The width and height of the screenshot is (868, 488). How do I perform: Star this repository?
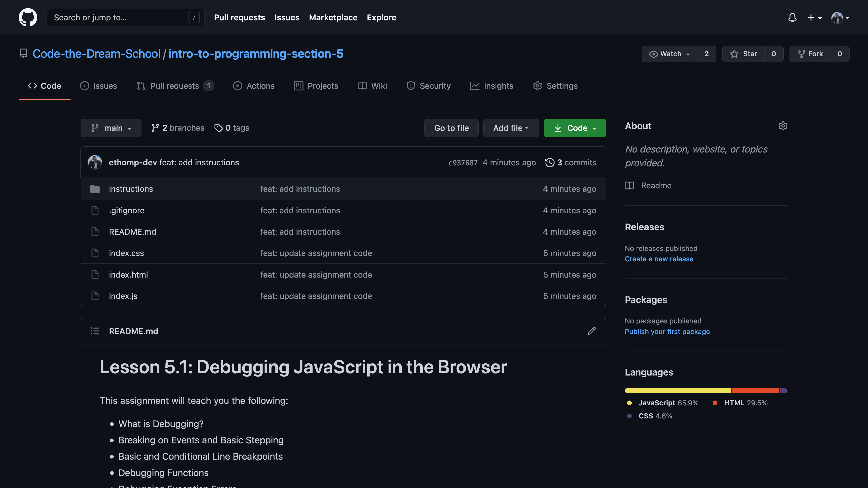point(743,54)
